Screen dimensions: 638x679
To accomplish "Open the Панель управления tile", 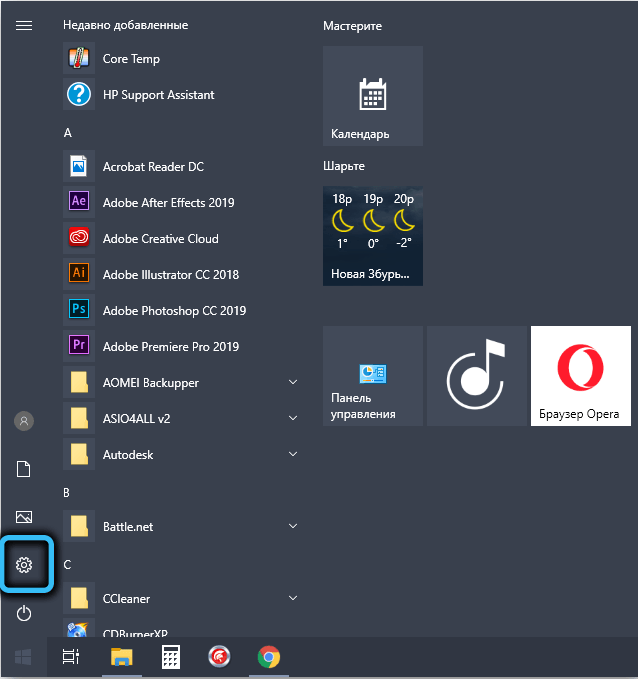I will (373, 376).
